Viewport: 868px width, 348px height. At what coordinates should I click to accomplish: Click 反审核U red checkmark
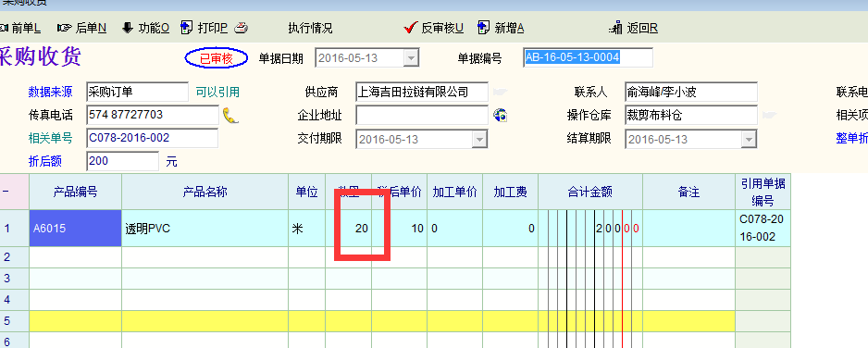tap(410, 27)
